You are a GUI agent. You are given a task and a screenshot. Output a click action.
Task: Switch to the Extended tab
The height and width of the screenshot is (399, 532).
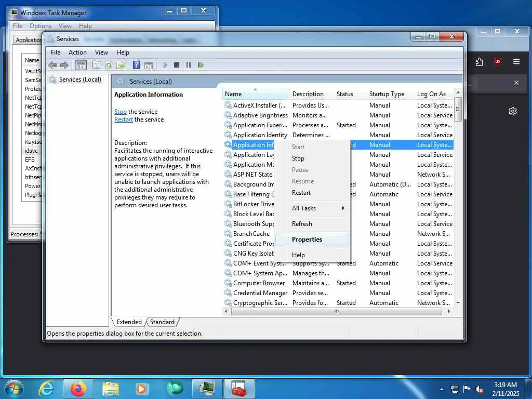click(129, 322)
